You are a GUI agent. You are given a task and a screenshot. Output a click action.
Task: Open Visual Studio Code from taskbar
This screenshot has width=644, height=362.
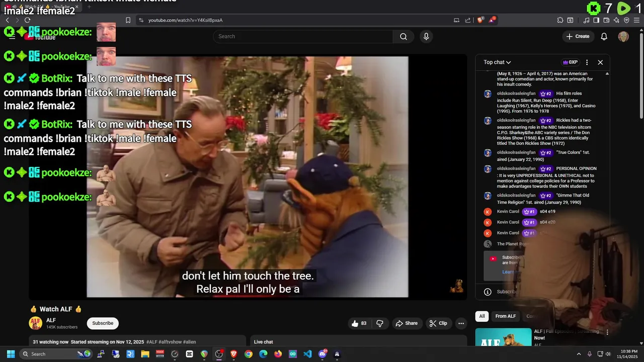[x=307, y=354]
